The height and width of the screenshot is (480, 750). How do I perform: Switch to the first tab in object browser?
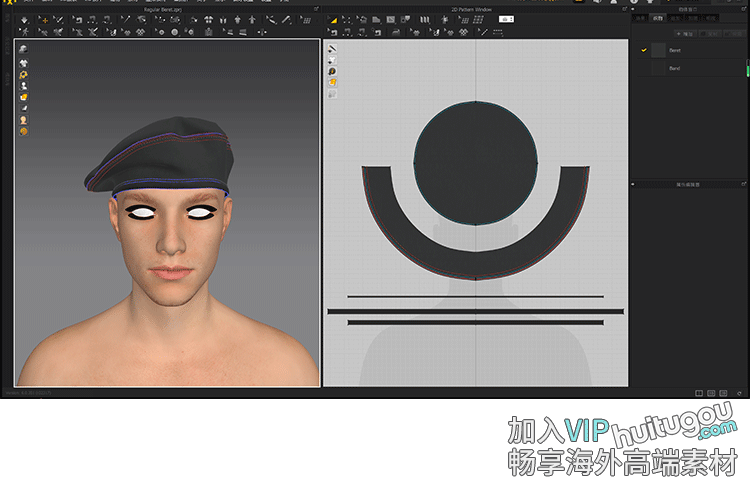point(639,18)
